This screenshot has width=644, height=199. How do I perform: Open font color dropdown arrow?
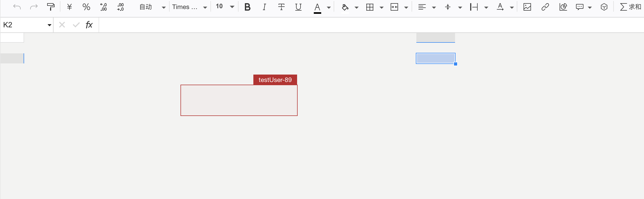click(329, 7)
